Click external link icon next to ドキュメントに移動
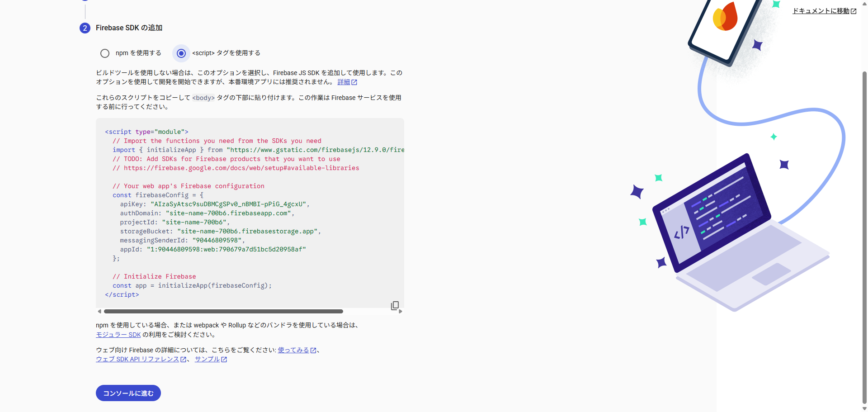The width and height of the screenshot is (868, 412). (854, 11)
